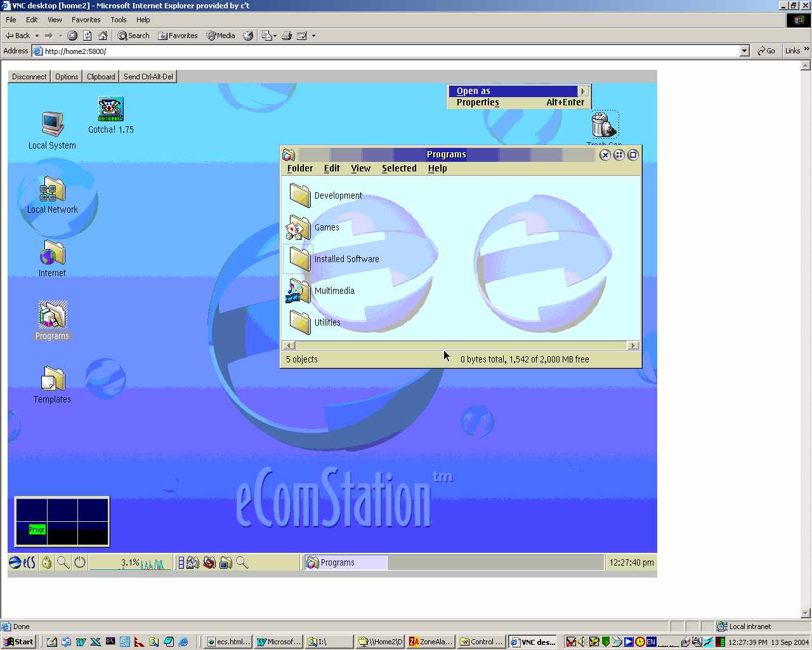Open the Folder menu in Programs window
This screenshot has width=812, height=650.
tap(300, 168)
